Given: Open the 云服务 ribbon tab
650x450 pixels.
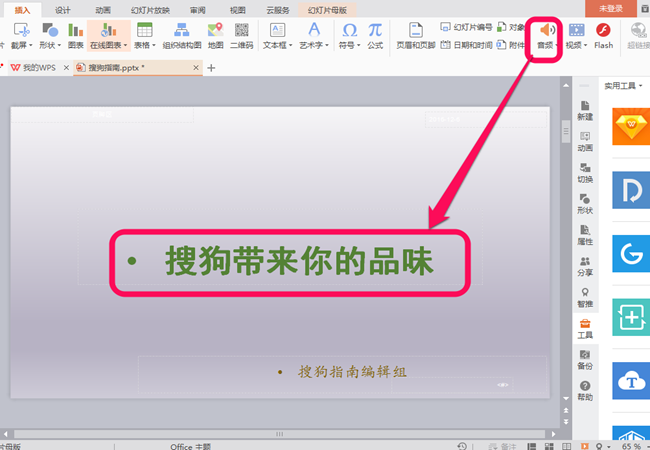Looking at the screenshot, I should point(278,10).
